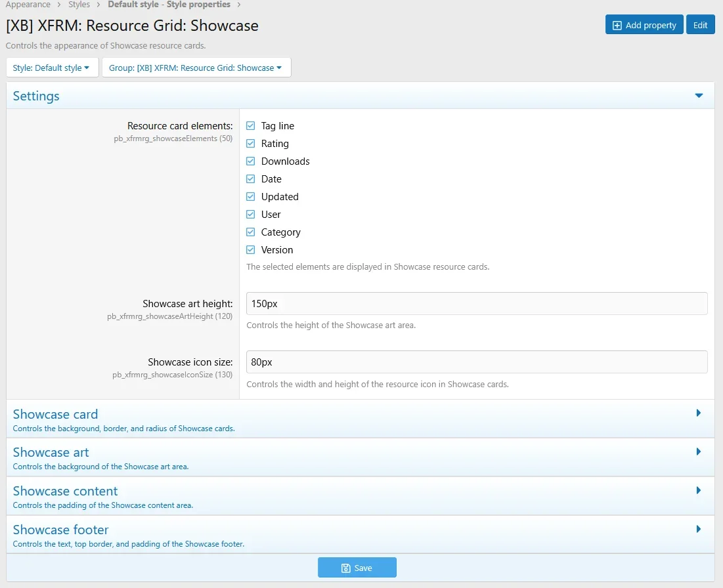Focus the Showcase icon size field
723x588 pixels.
click(477, 362)
